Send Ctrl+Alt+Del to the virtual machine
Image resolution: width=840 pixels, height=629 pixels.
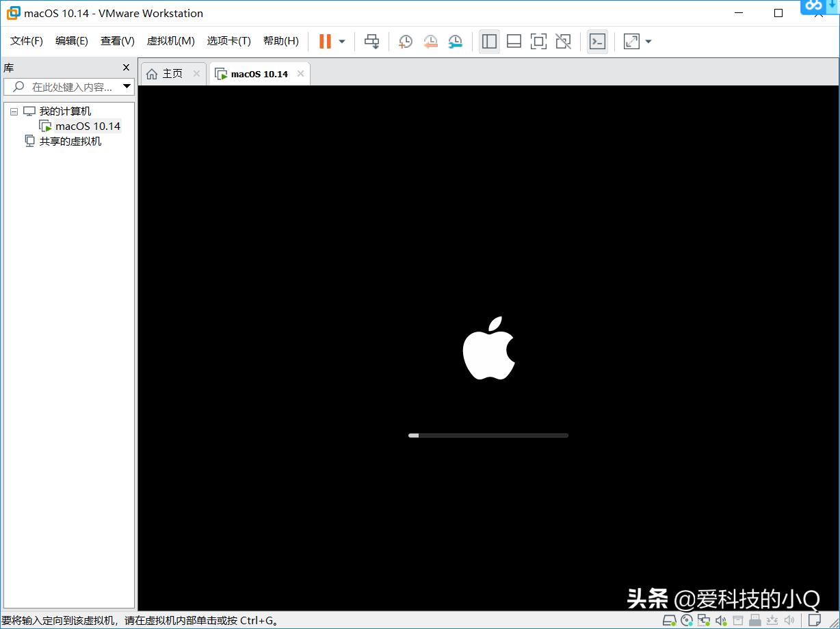371,41
